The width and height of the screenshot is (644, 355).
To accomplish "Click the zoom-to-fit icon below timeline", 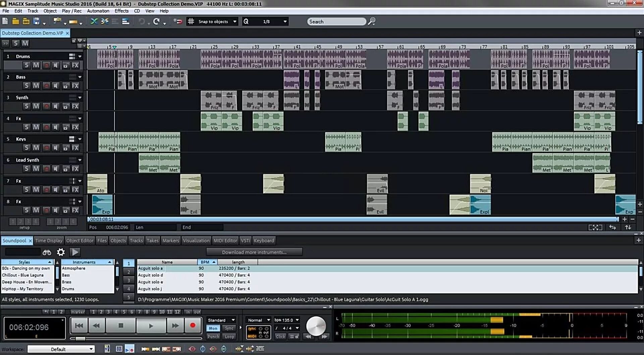I will tap(595, 227).
